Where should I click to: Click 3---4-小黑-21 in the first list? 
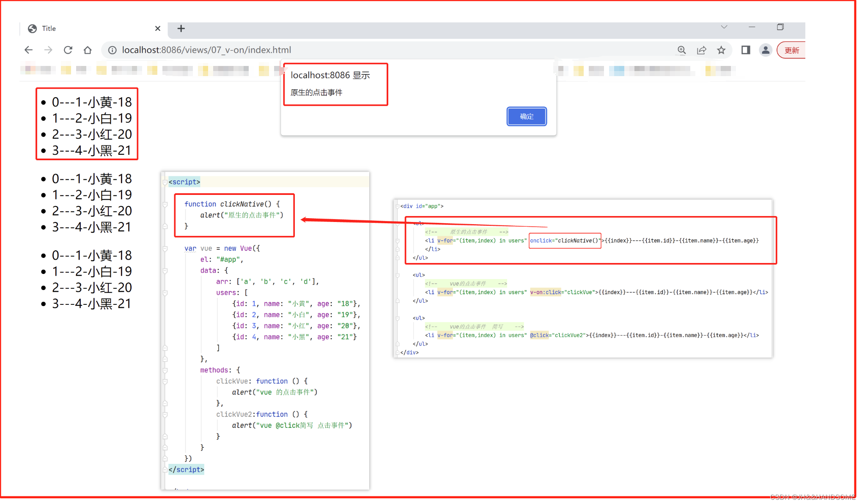click(91, 150)
